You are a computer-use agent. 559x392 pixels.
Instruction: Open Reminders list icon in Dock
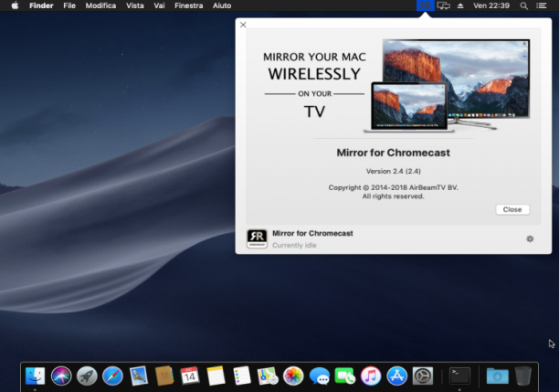[242, 376]
